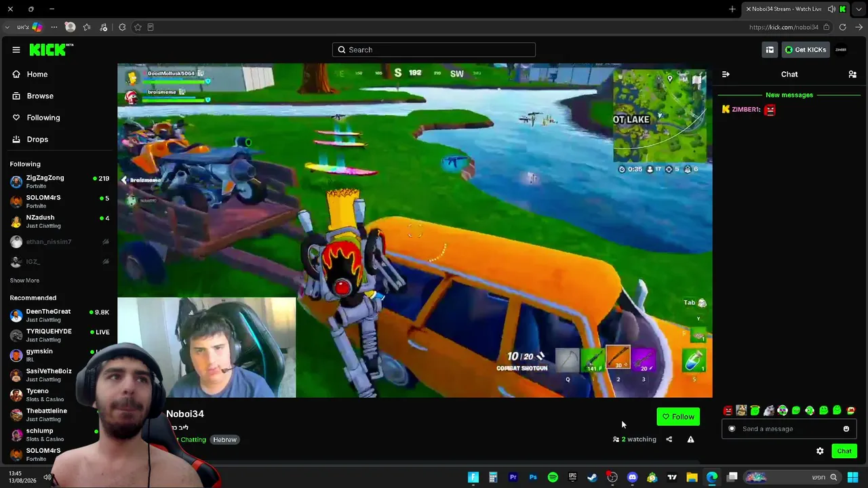Open File Explorer from the taskbar
Screen dimensions: 868x488
(x=692, y=477)
